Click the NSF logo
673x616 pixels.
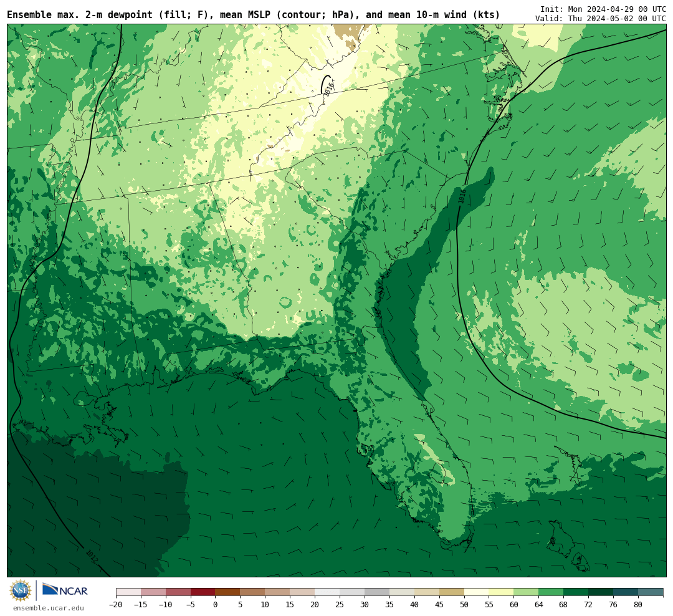21,590
